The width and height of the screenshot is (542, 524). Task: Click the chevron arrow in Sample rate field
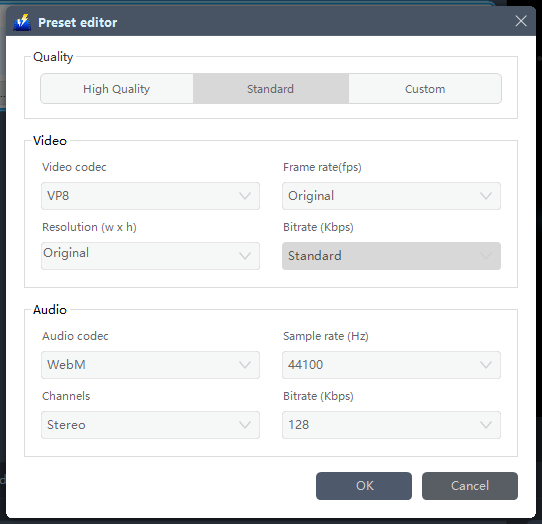(486, 365)
